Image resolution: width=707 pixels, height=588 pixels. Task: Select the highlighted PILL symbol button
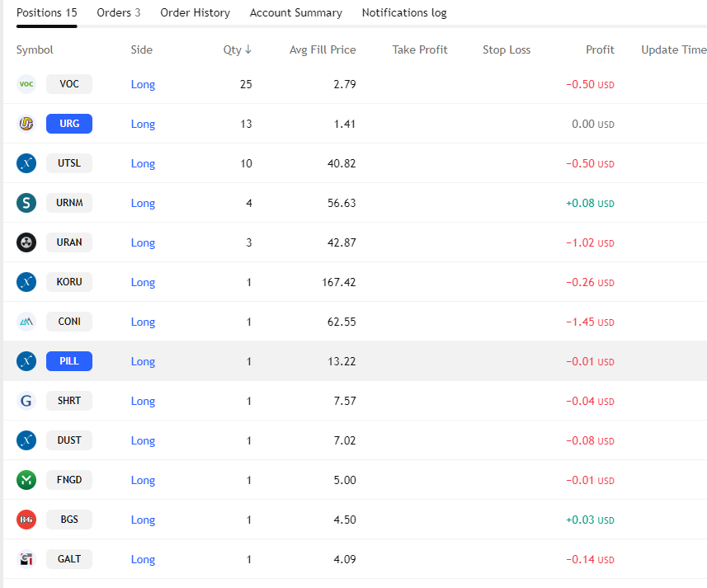69,361
